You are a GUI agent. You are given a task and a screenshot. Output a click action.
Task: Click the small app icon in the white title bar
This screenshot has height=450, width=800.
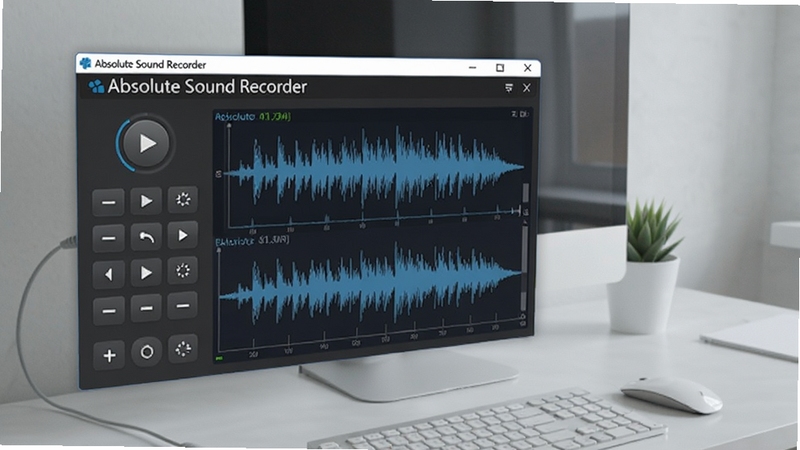click(x=85, y=63)
